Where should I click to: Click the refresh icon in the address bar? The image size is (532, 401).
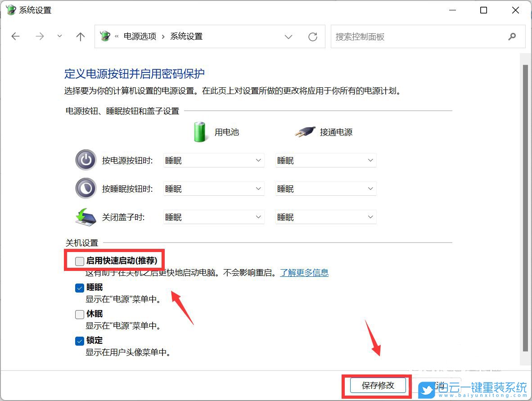[313, 36]
